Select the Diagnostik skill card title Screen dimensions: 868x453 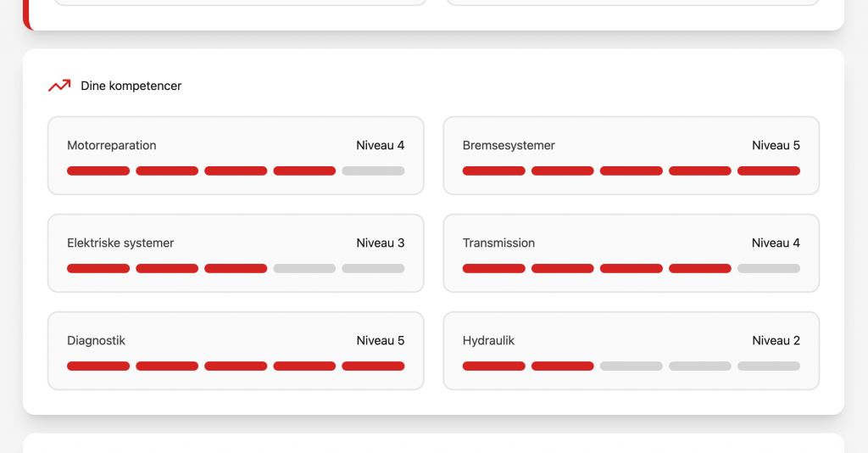pos(96,340)
